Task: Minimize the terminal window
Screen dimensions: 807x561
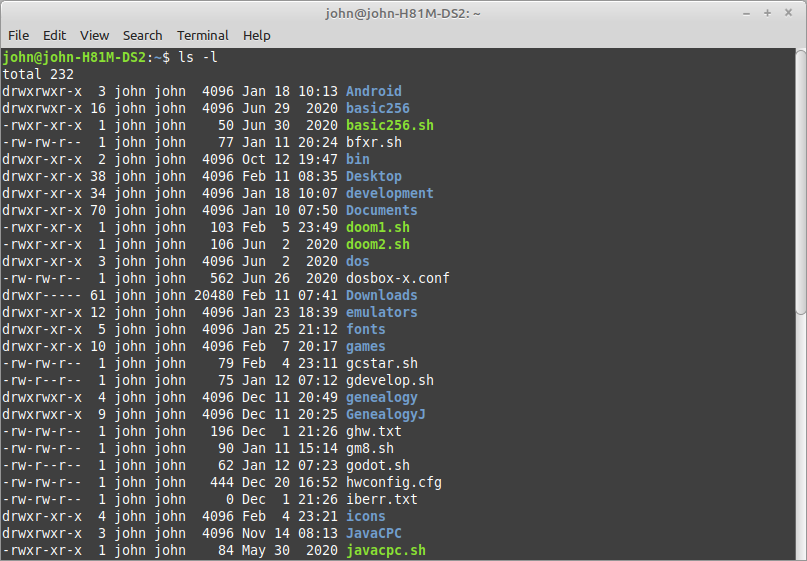Action: pyautogui.click(x=747, y=13)
